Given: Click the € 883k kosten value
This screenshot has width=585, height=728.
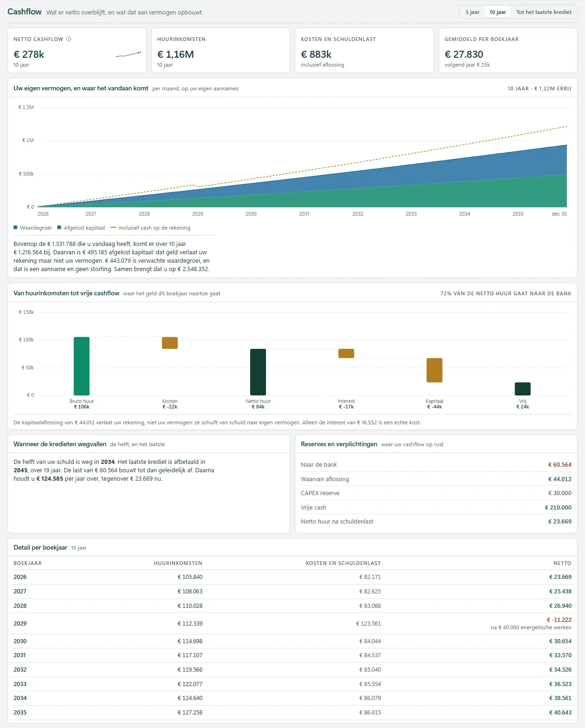Looking at the screenshot, I should click(x=316, y=54).
